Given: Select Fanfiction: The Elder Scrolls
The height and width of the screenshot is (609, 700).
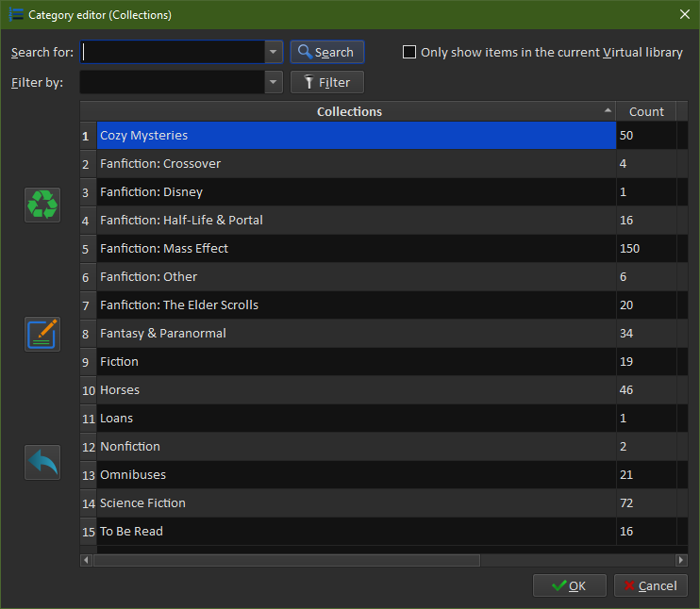Looking at the screenshot, I should (x=357, y=305).
